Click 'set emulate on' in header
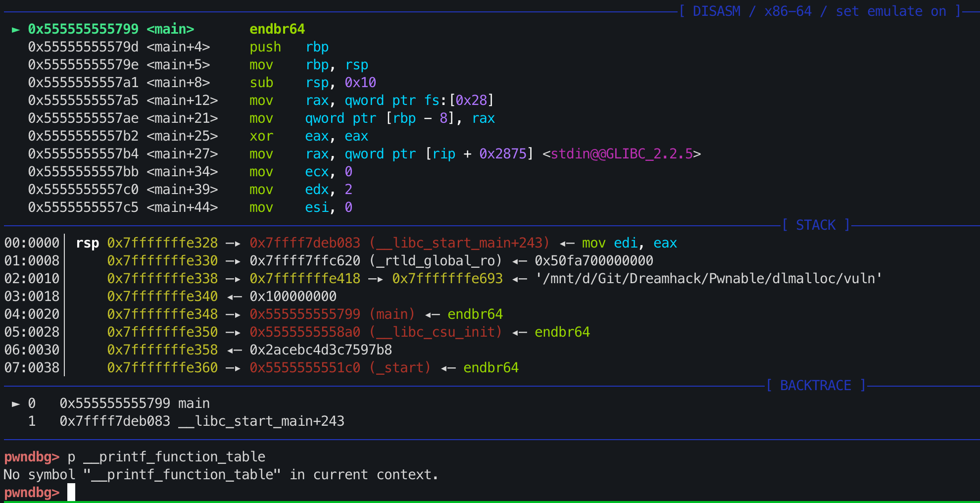Viewport: 980px width, 503px height. pyautogui.click(x=891, y=11)
